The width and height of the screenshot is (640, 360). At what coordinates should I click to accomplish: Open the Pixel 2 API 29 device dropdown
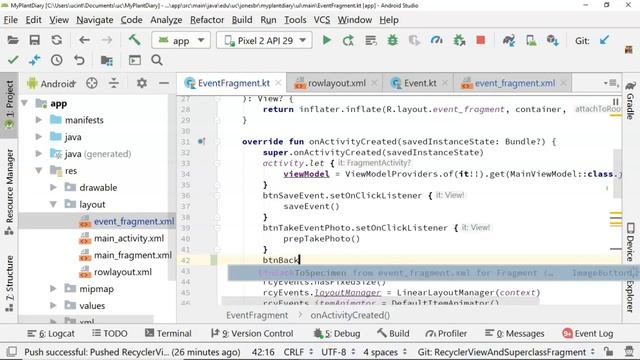coord(264,40)
